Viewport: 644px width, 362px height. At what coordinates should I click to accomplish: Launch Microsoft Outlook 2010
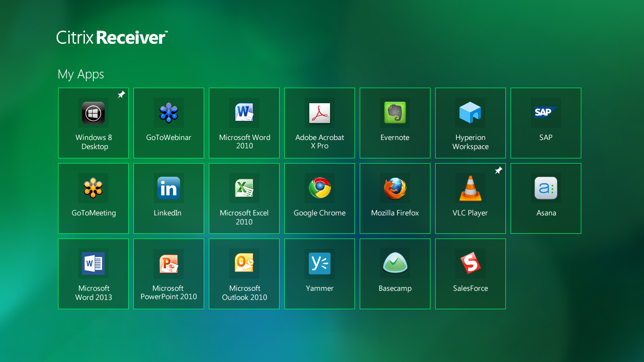(x=244, y=273)
